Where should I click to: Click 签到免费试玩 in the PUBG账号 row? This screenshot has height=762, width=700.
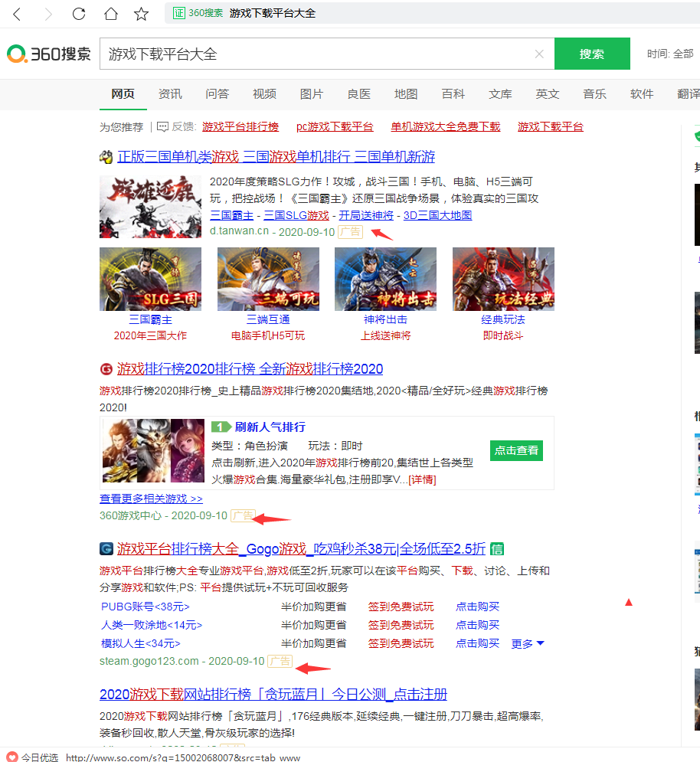click(401, 607)
